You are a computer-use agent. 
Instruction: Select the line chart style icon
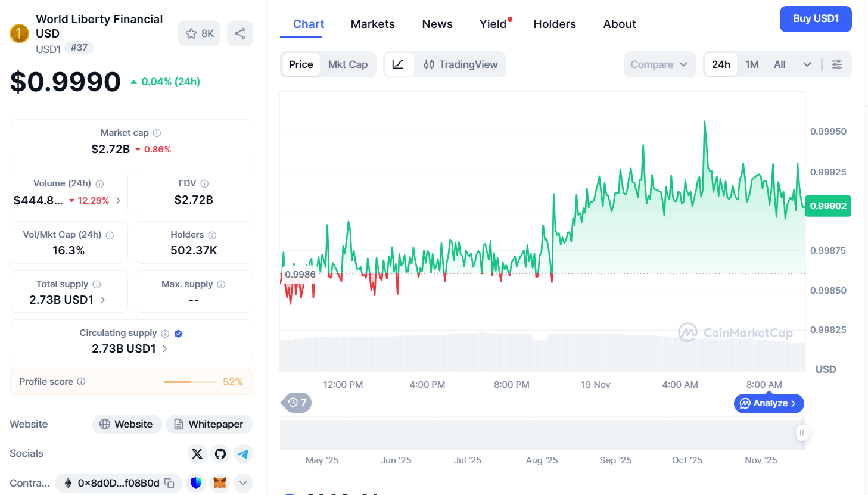399,64
